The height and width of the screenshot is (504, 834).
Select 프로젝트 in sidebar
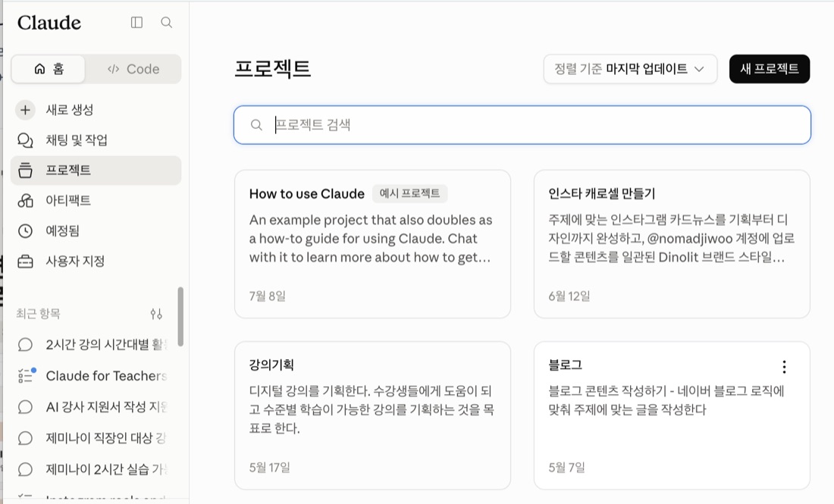click(x=96, y=171)
